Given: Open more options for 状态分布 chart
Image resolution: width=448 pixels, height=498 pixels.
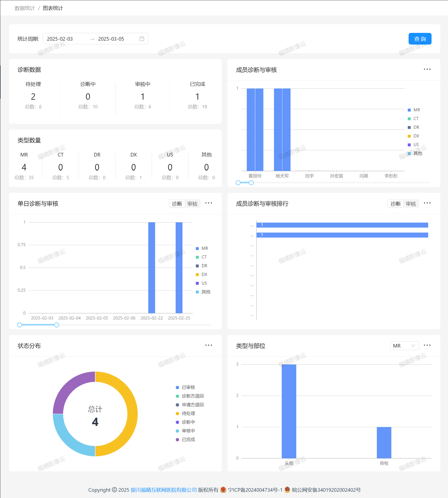Looking at the screenshot, I should pyautogui.click(x=208, y=345).
